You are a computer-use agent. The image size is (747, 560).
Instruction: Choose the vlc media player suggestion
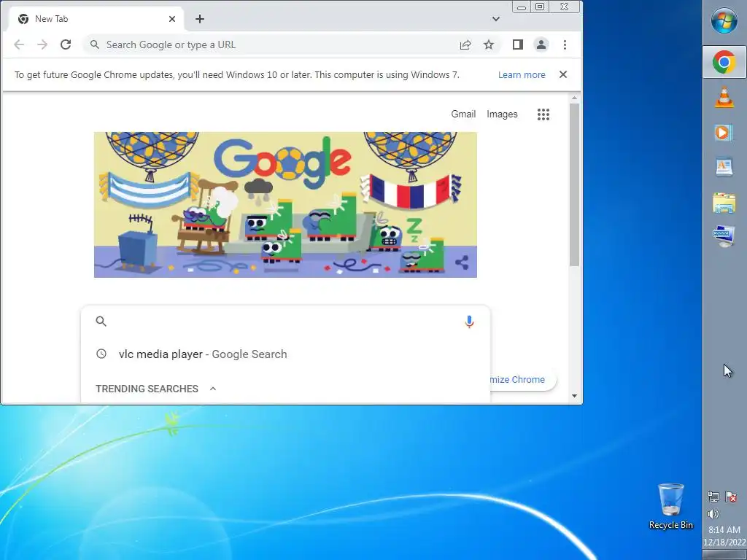285,354
